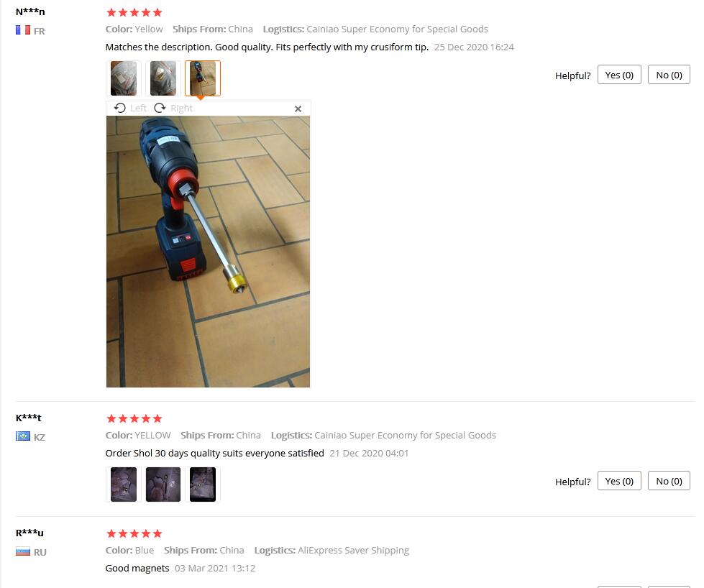
Task: Open second photo thumbnail in K***t's review
Action: tap(163, 484)
